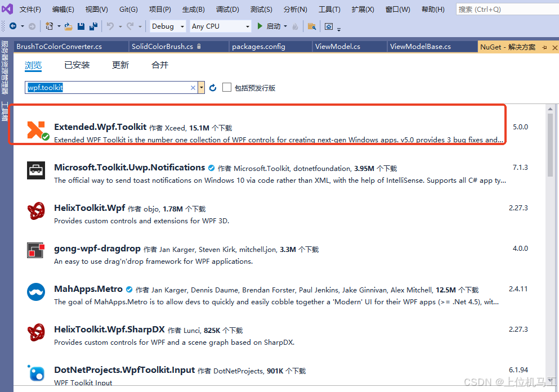Close the NuGet - 解决方案 tab
The width and height of the screenshot is (559, 392).
point(554,47)
